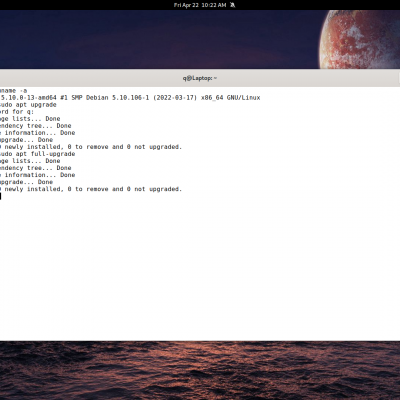
Task: Click the 'sudo apt upgrade' command line
Action: tap(28, 105)
